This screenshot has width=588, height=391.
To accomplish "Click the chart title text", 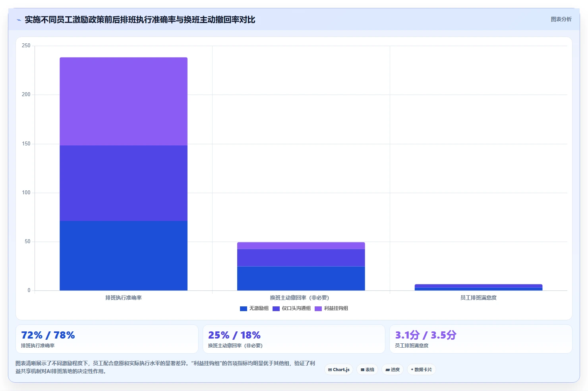I will point(140,19).
